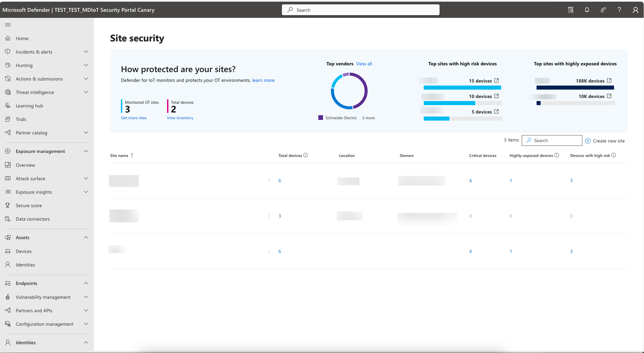Click the sites table Search field
Viewport: 644px width, 353px height.
pos(552,140)
